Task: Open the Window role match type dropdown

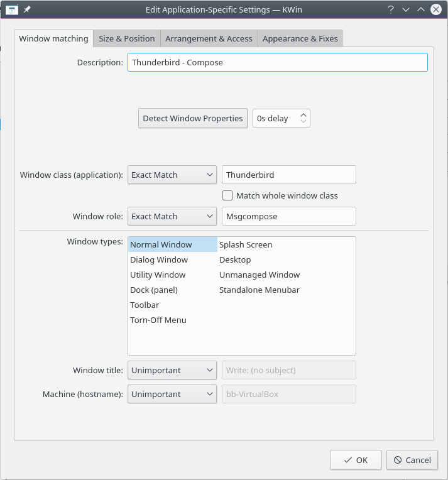Action: tap(172, 216)
